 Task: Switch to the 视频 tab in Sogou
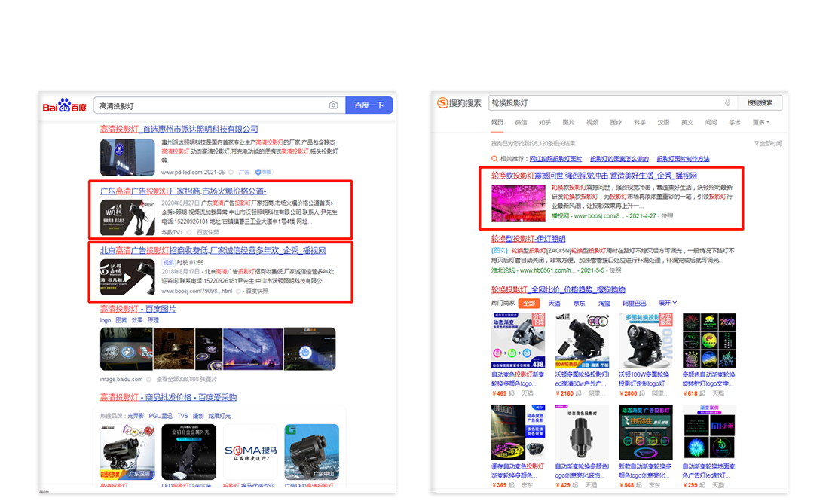(592, 123)
